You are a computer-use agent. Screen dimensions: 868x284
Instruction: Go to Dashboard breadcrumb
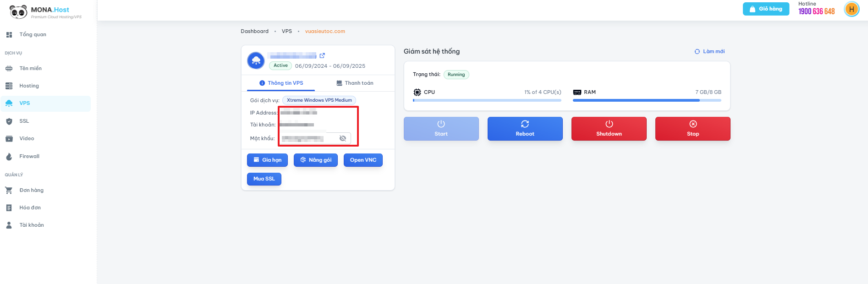[255, 32]
